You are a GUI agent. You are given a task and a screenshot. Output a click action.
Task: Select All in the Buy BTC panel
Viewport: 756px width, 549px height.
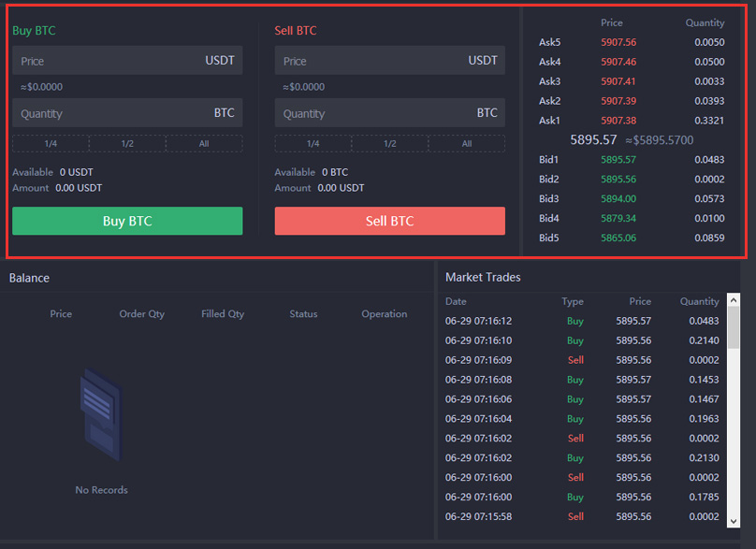(x=204, y=144)
